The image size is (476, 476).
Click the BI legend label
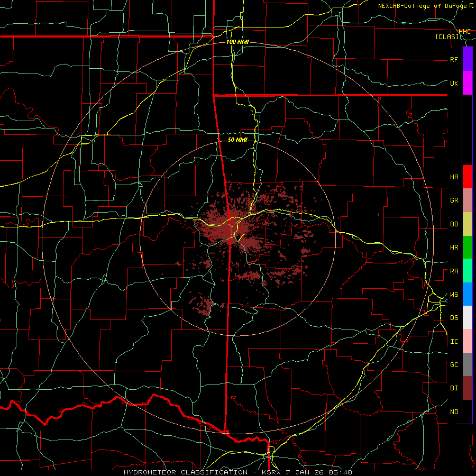[x=454, y=388]
